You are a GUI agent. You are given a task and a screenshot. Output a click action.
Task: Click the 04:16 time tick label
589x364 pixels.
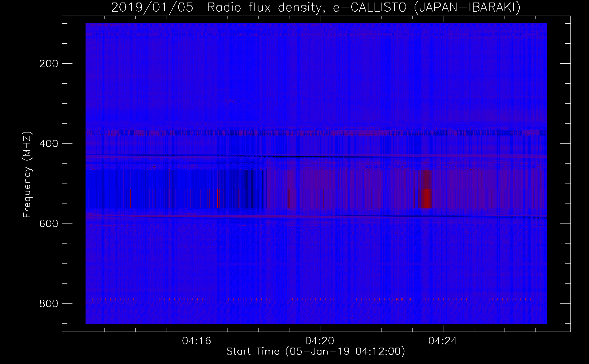coord(197,341)
